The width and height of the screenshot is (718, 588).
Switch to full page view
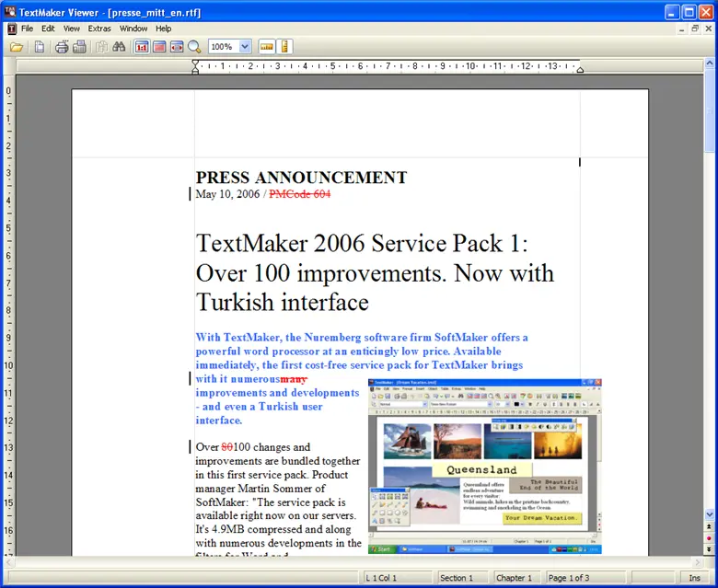tap(159, 47)
